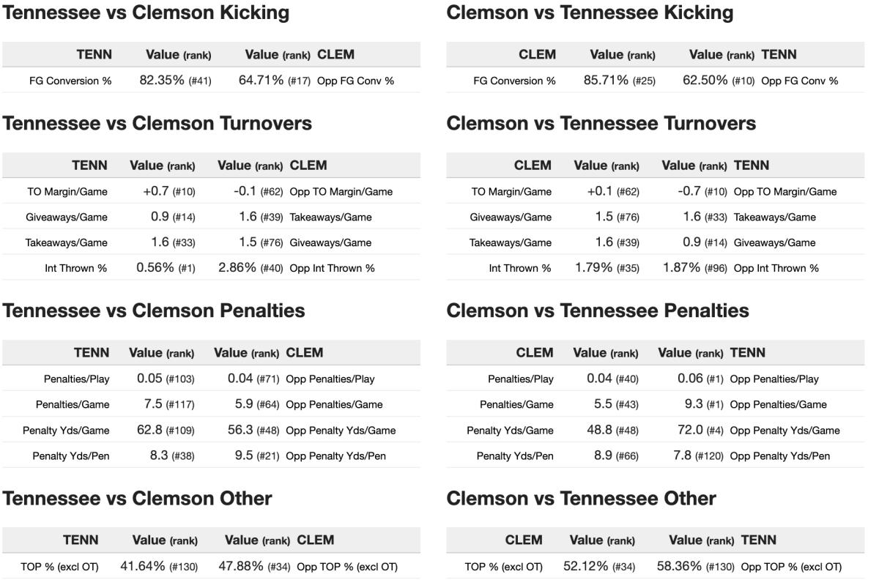Viewport: 879px width, 588px height.
Task: Click the Int Thrown % label under TENN
Action: (x=75, y=268)
